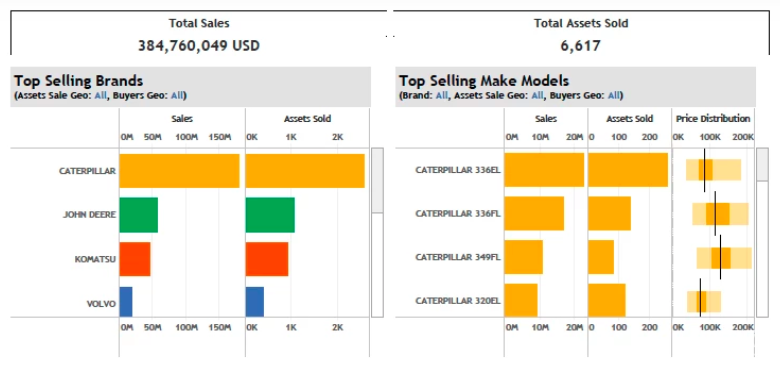Click the Total Assets Sold 6,617 card
The width and height of the screenshot is (780, 371).
coord(581,33)
